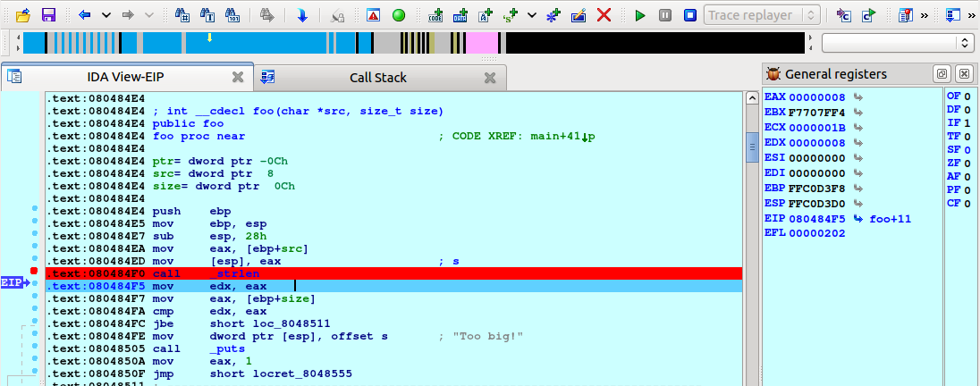980x386 pixels.
Task: Expand the back navigation history dropdown
Action: (x=106, y=15)
